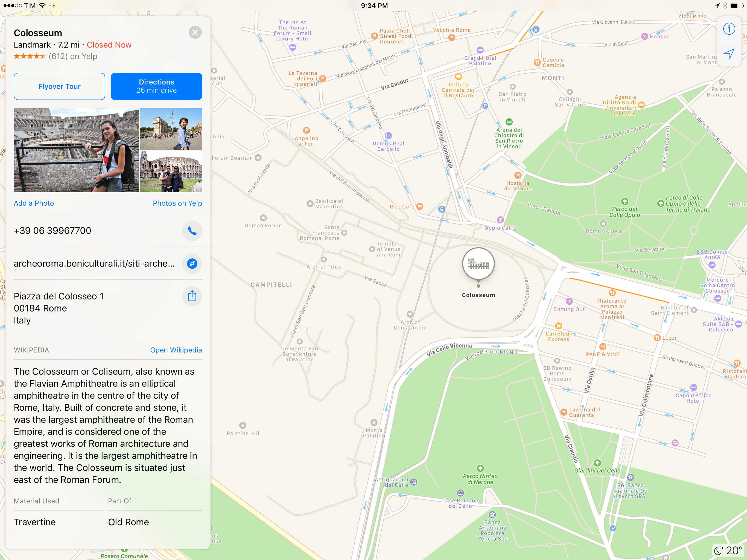Tap Case Romane del Celio museum pin
747x560 pixels.
coord(460,493)
